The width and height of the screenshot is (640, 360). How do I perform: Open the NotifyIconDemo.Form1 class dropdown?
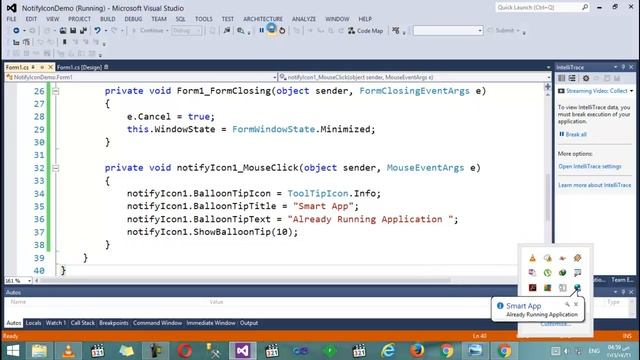point(275,77)
